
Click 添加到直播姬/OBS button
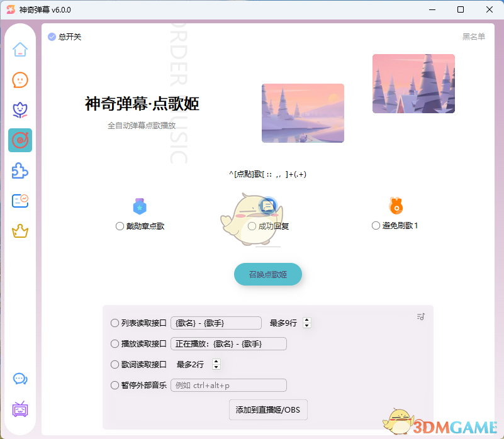coord(267,409)
